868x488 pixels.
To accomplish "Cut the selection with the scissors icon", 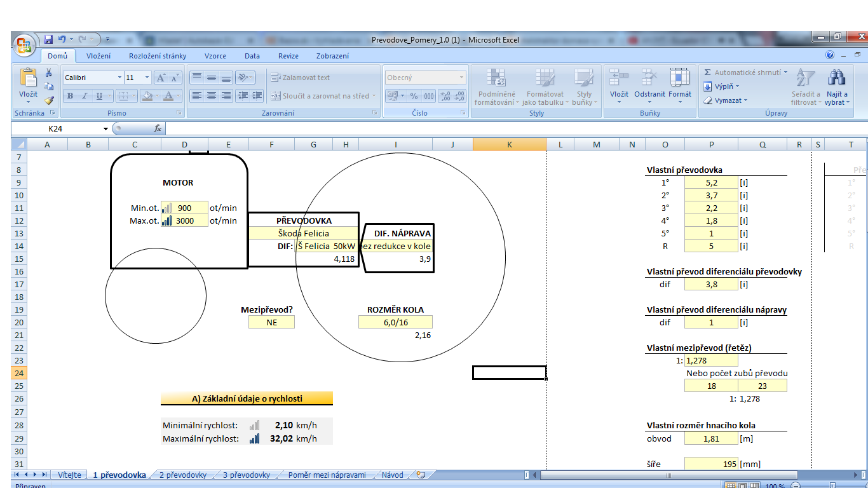I will [49, 73].
